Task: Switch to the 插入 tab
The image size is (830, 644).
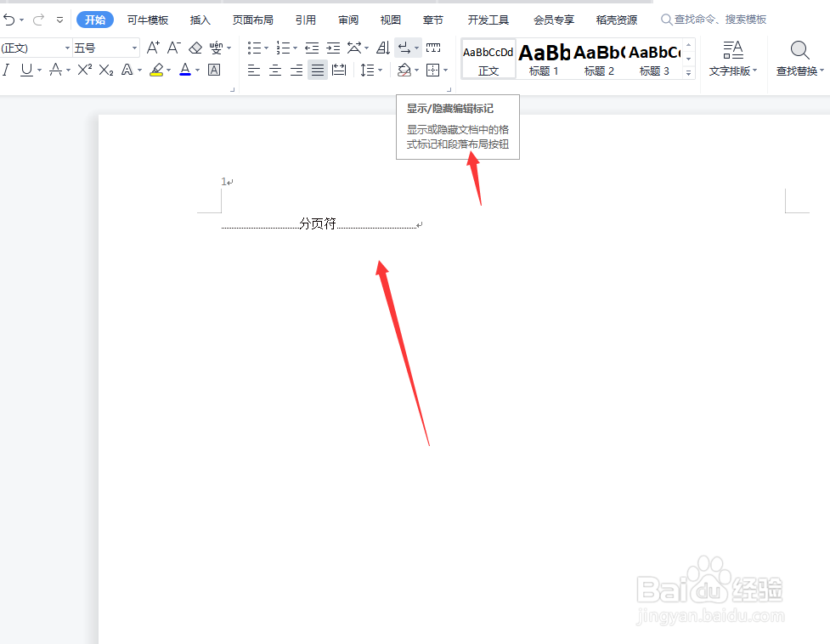Action: [200, 20]
